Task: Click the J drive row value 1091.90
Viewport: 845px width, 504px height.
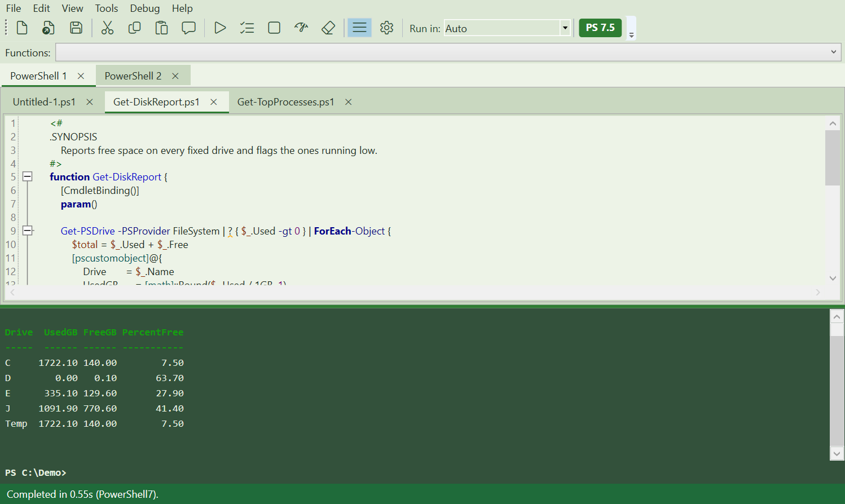Action: click(58, 409)
